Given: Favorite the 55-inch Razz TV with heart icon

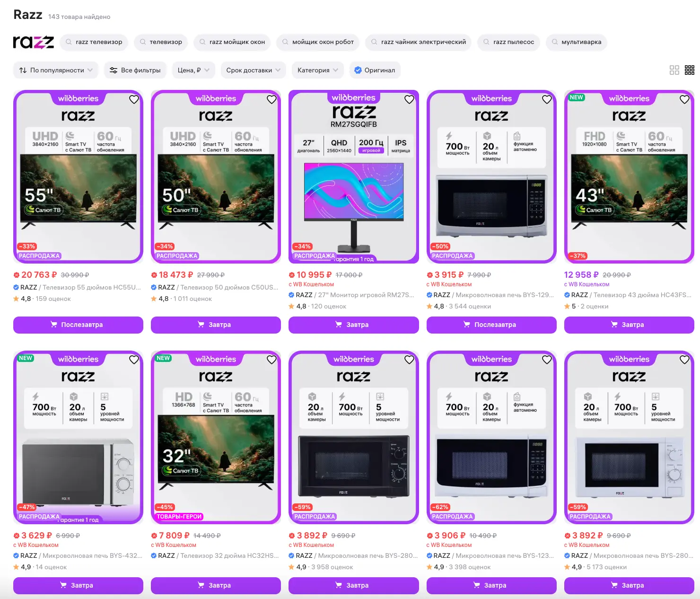Looking at the screenshot, I should click(x=134, y=99).
